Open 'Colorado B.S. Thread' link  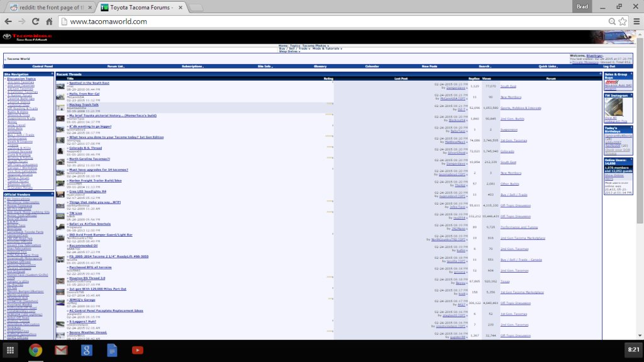point(86,148)
